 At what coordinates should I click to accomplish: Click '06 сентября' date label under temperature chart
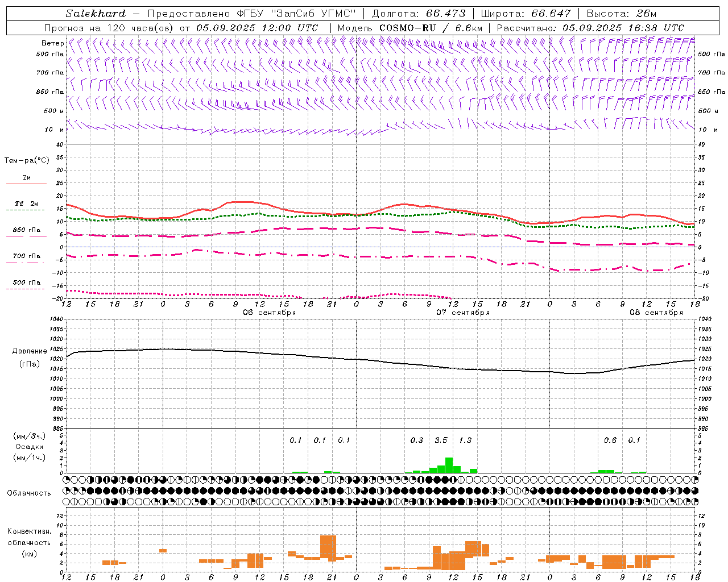(x=270, y=313)
